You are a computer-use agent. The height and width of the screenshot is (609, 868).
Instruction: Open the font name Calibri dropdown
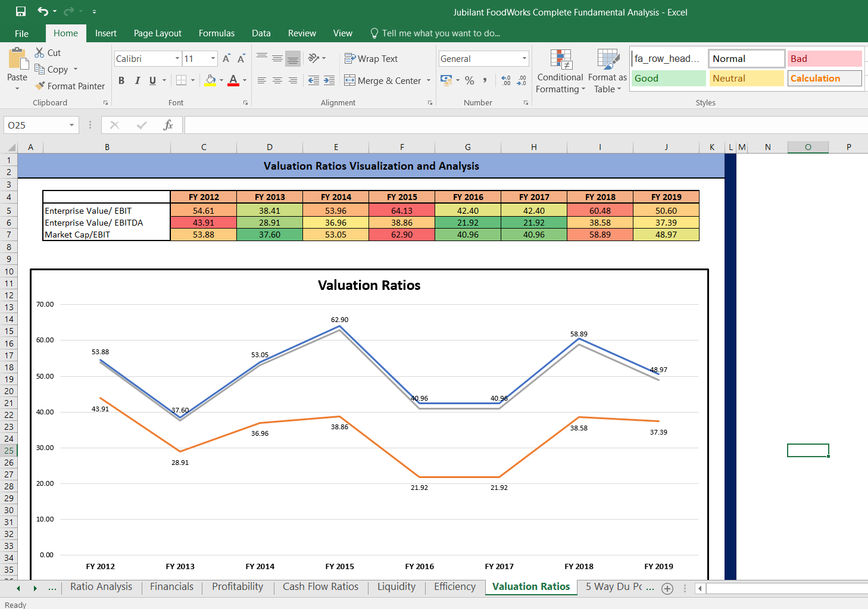tap(177, 58)
